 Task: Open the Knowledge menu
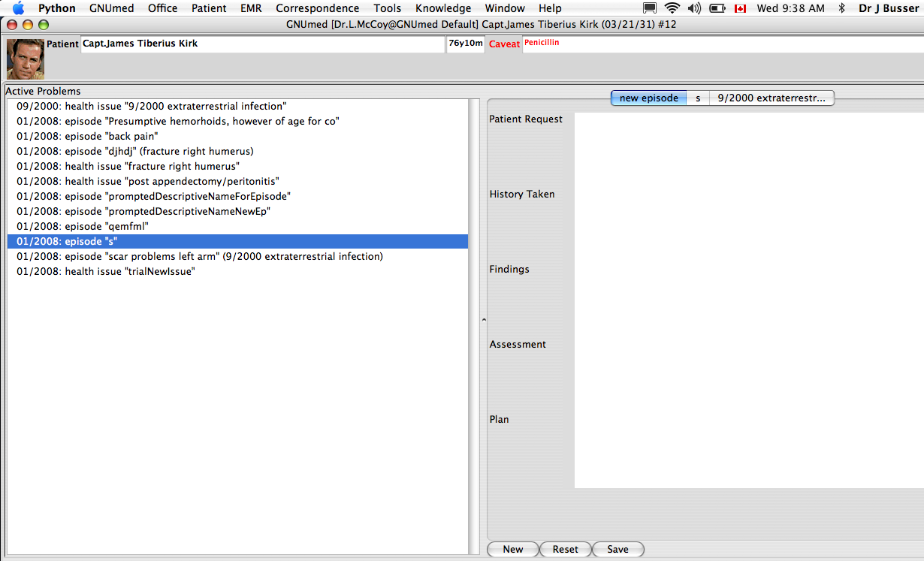pyautogui.click(x=443, y=8)
